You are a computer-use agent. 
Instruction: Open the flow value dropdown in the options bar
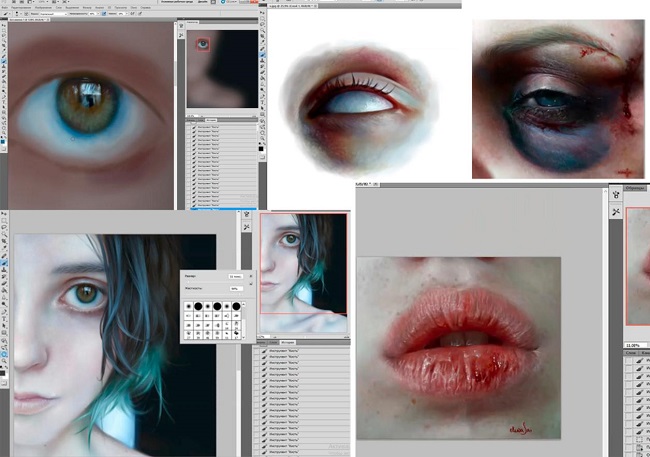click(127, 13)
